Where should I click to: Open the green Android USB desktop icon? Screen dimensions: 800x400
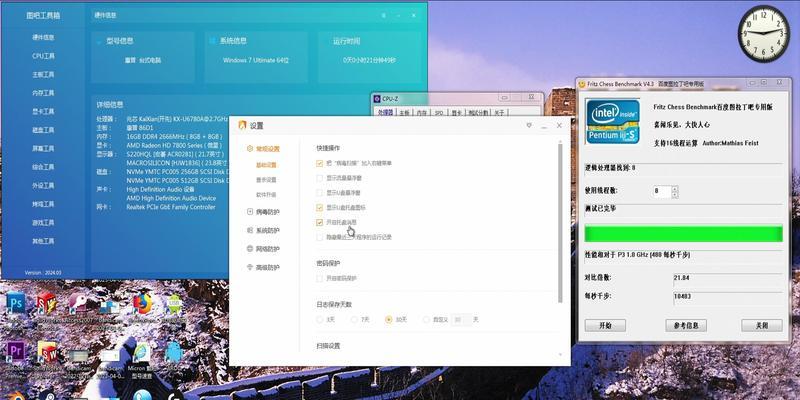point(173,304)
